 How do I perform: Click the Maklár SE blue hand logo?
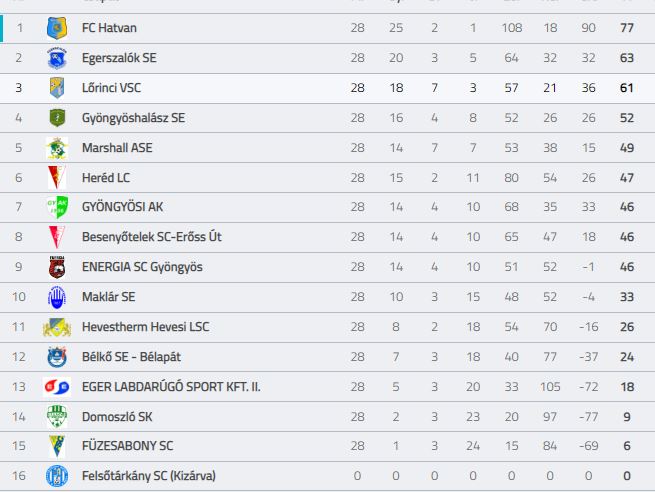57,297
